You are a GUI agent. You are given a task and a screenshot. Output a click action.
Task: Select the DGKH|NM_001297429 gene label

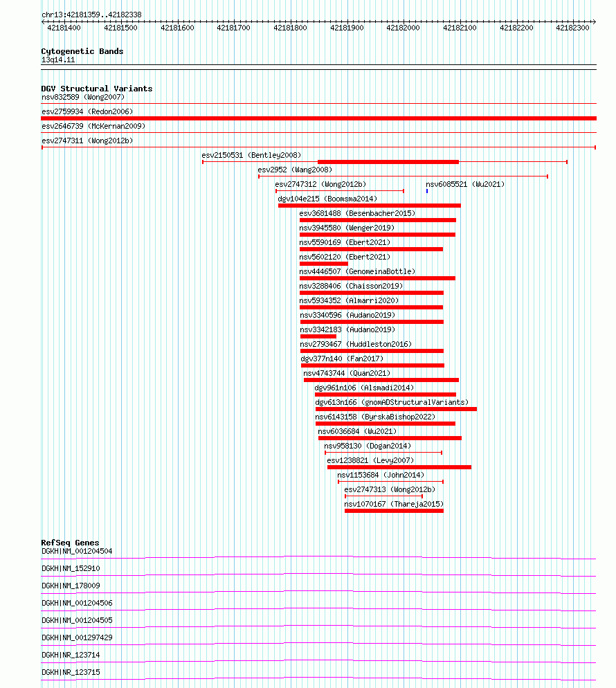77,637
